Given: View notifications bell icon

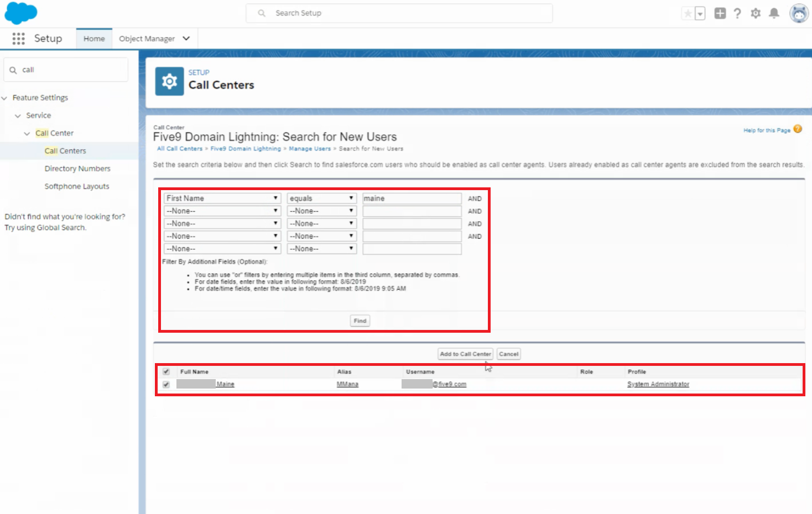Looking at the screenshot, I should pos(774,13).
